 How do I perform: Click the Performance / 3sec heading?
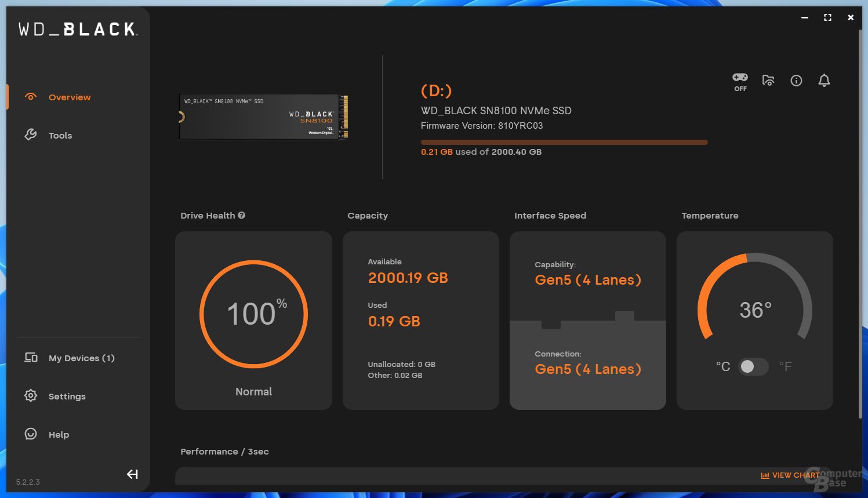point(224,452)
